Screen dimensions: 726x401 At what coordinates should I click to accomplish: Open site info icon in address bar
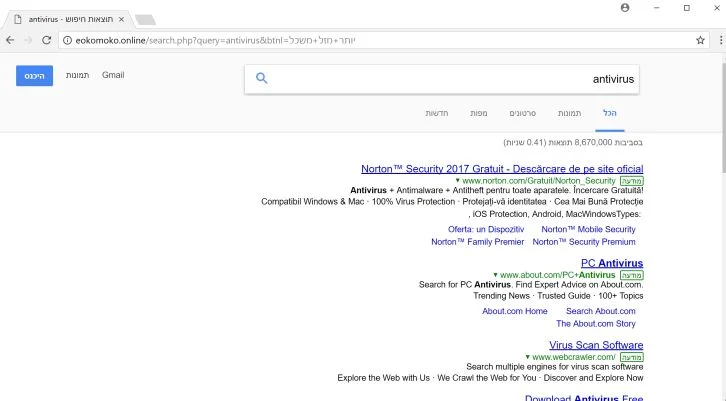click(67, 40)
